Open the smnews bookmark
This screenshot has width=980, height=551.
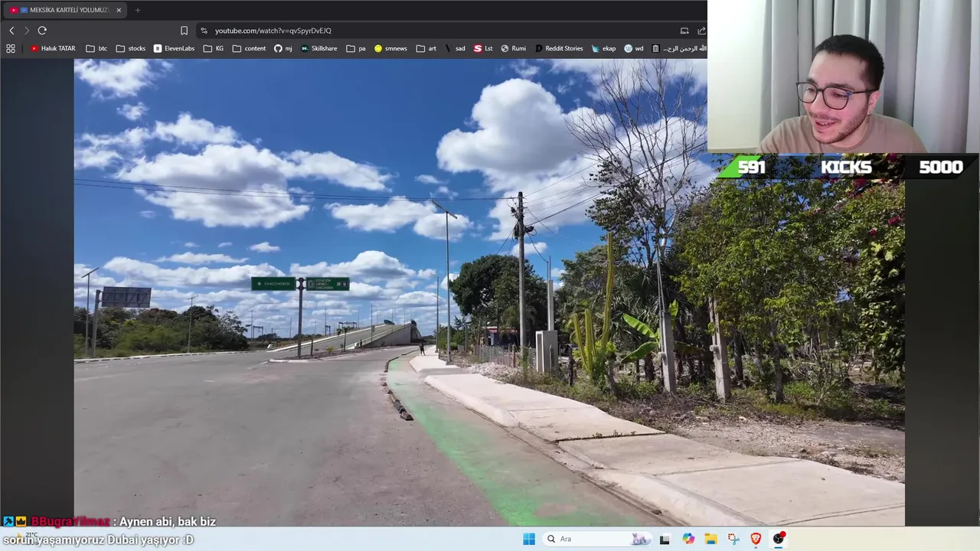tap(390, 48)
